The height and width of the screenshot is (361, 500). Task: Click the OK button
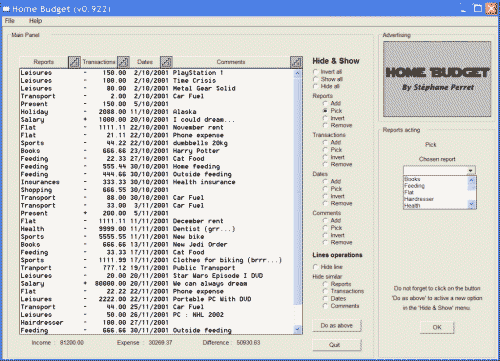point(437,327)
